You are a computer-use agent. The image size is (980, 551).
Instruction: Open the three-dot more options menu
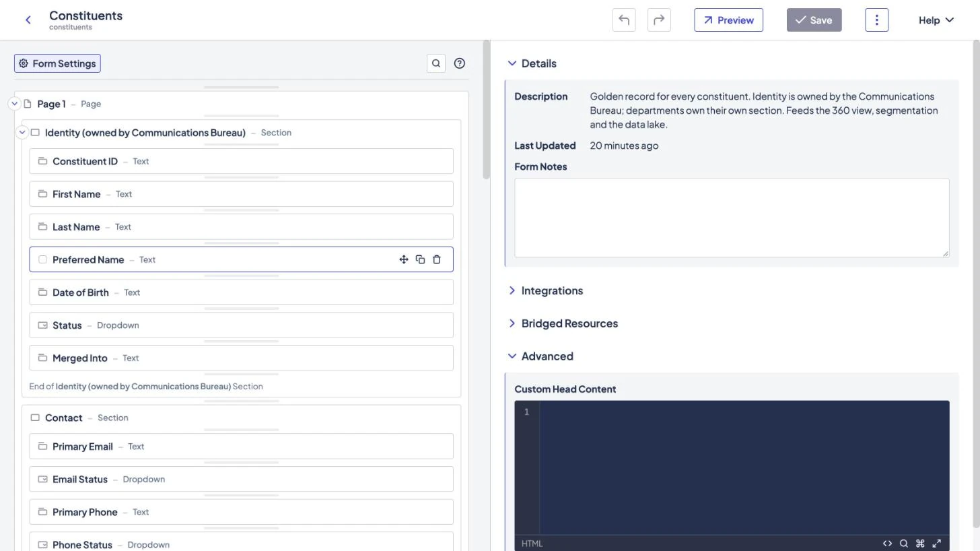click(876, 20)
